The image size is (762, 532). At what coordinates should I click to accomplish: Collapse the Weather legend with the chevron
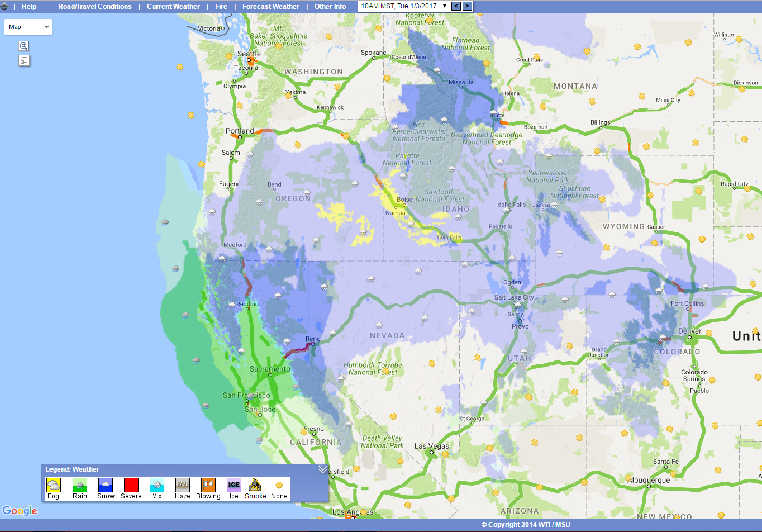(322, 469)
